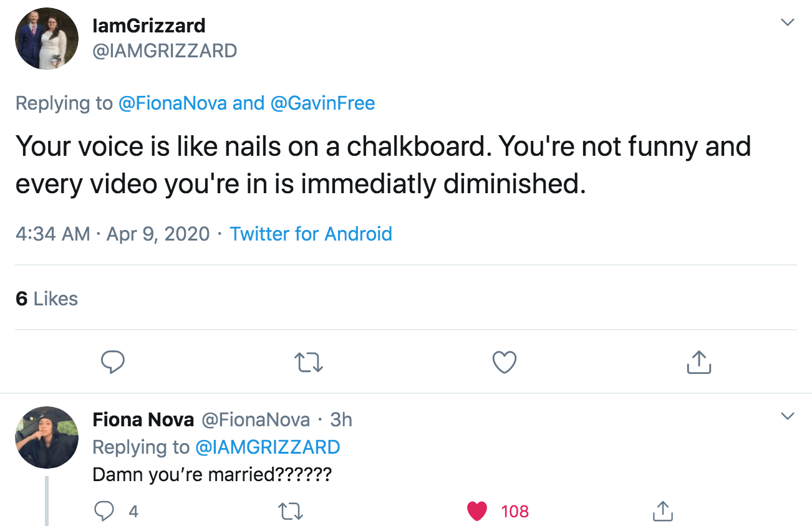Unlike Fiona Nova's reply with 108 likes

tap(478, 511)
